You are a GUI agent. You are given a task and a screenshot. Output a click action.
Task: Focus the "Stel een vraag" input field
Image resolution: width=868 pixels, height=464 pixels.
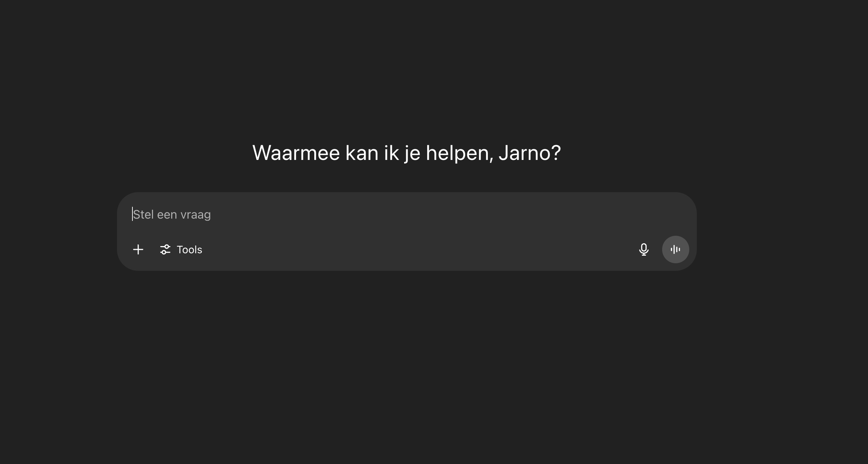tap(407, 214)
